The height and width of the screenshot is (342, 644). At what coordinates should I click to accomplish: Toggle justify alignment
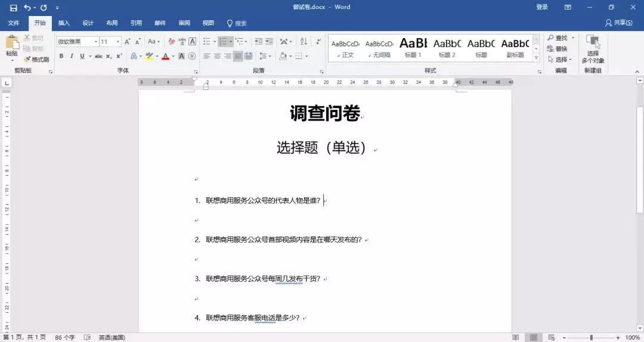[x=238, y=56]
